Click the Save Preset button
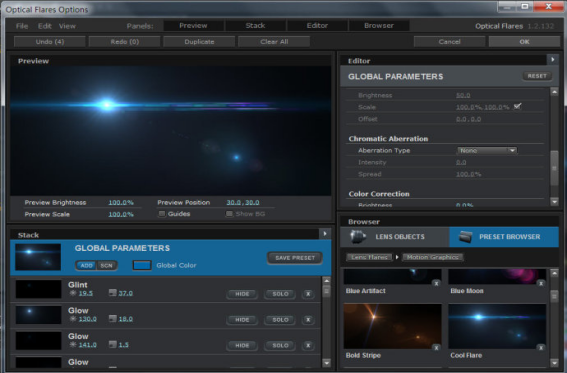This screenshot has height=373, width=567. click(295, 258)
